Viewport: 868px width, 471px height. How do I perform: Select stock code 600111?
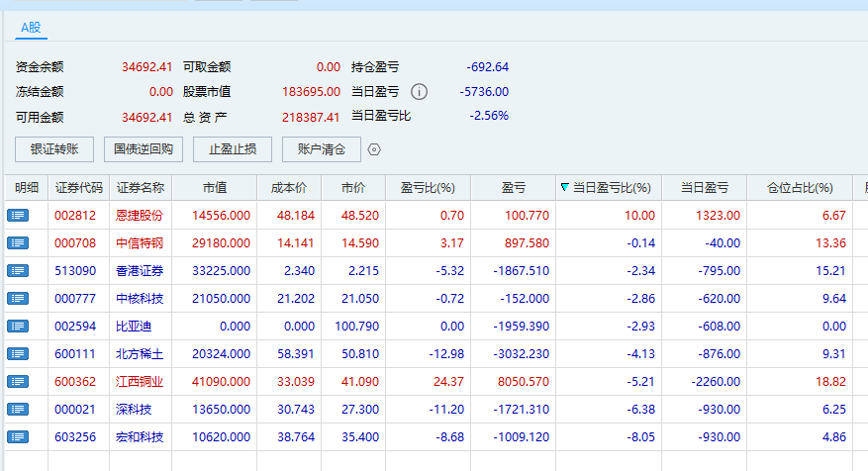point(75,353)
